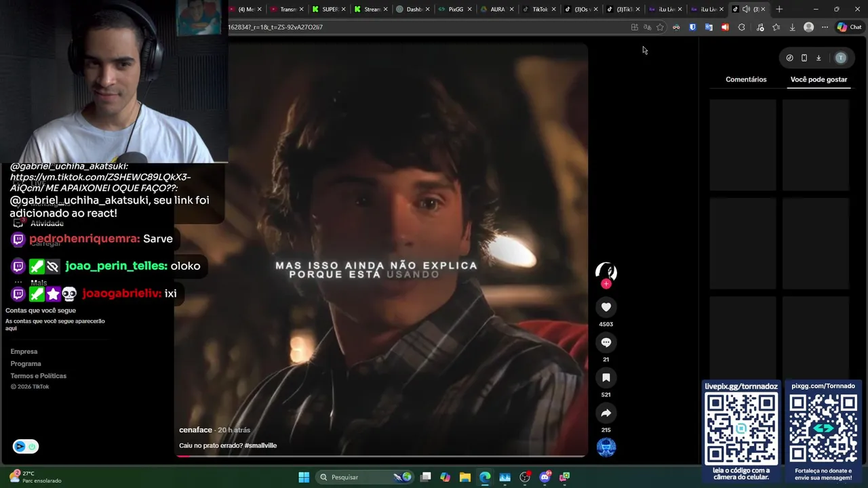Open Programa footer link
Screen dimensions: 868x488
[26, 363]
